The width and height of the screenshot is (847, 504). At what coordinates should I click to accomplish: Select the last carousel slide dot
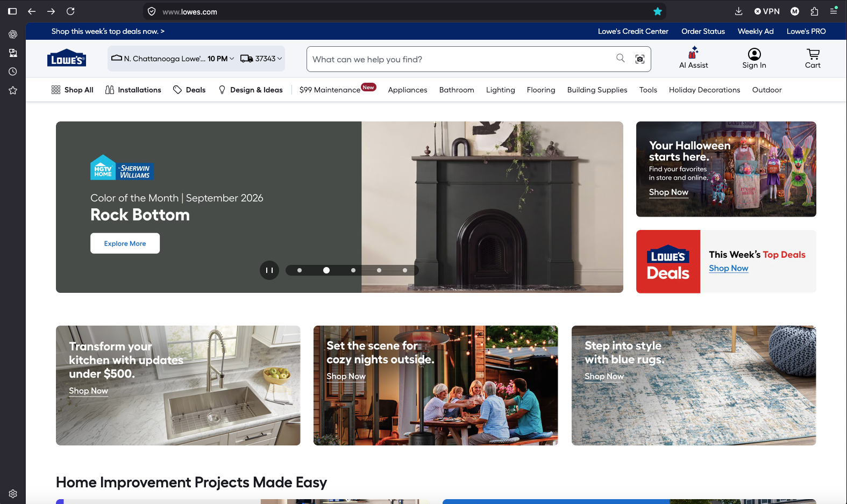[405, 270]
